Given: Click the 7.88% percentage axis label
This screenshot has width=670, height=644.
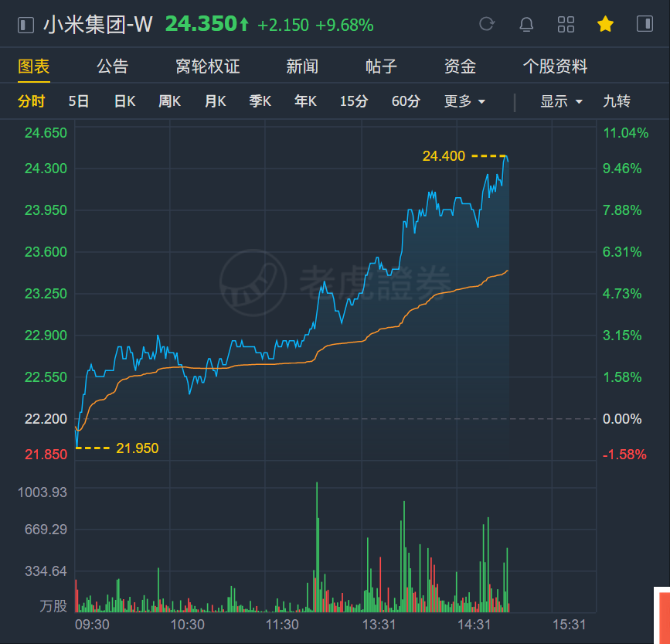Looking at the screenshot, I should [x=622, y=210].
